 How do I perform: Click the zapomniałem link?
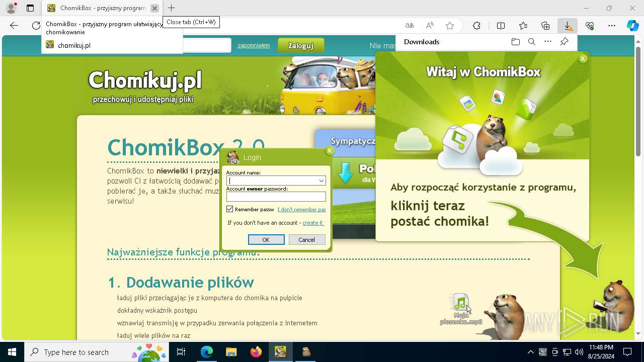click(254, 45)
